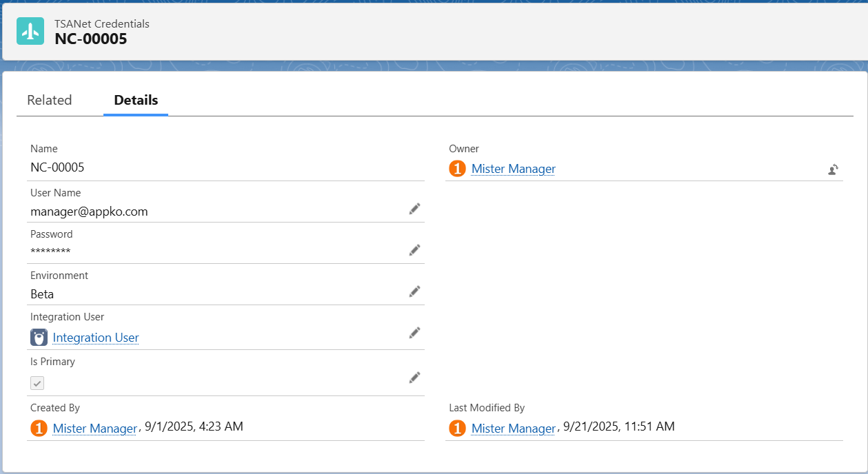Toggle the Is Primary checkbox
Screen dimensions: 868x474
click(37, 383)
